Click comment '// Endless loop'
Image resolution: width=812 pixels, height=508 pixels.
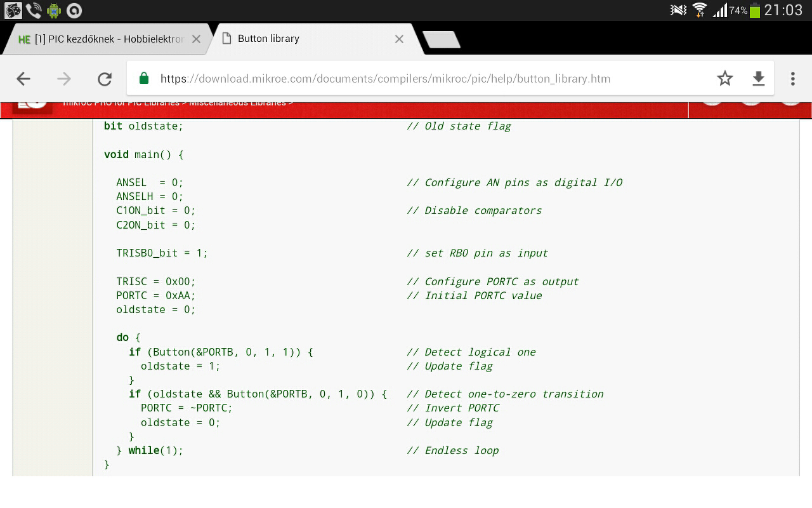[x=453, y=450]
